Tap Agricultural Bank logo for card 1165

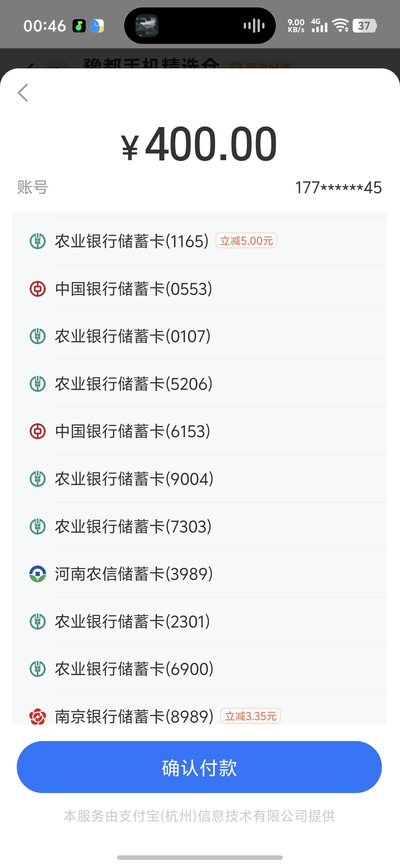pos(38,241)
